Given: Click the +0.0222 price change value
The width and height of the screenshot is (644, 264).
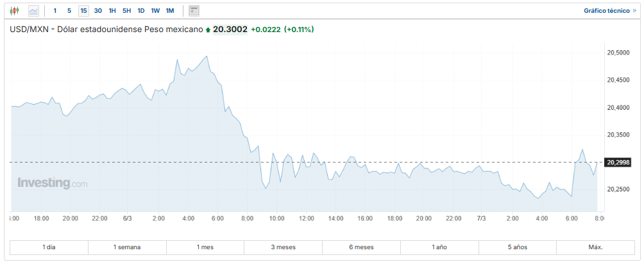Looking at the screenshot, I should coord(266,30).
